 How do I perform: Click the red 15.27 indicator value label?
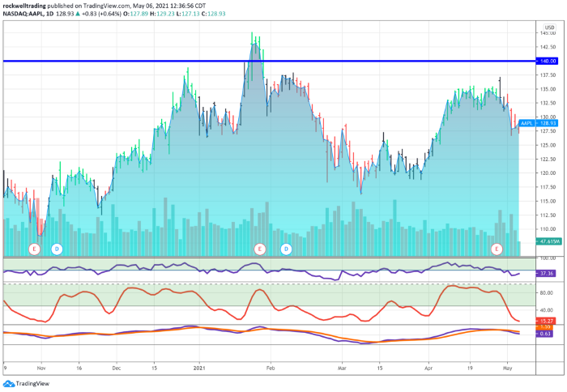(547, 321)
